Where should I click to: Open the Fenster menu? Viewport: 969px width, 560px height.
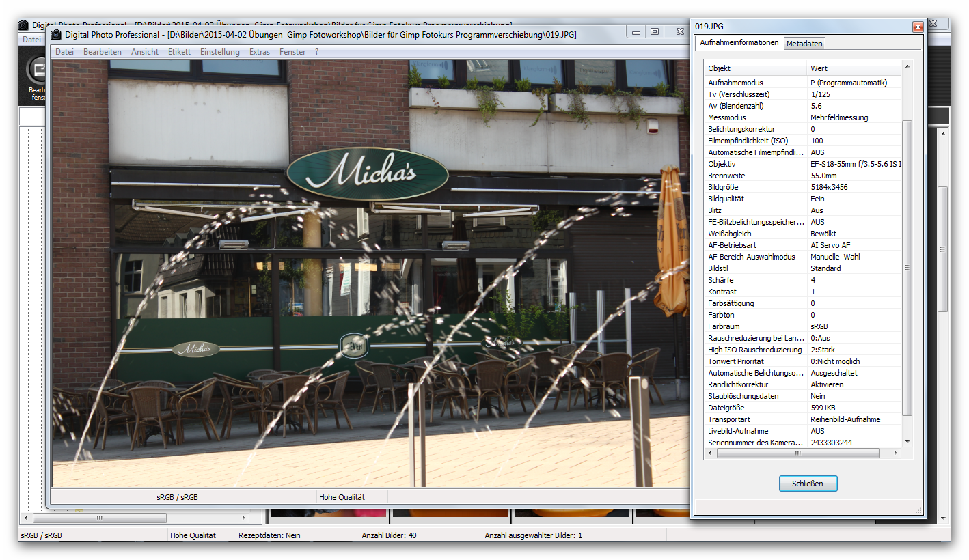292,52
